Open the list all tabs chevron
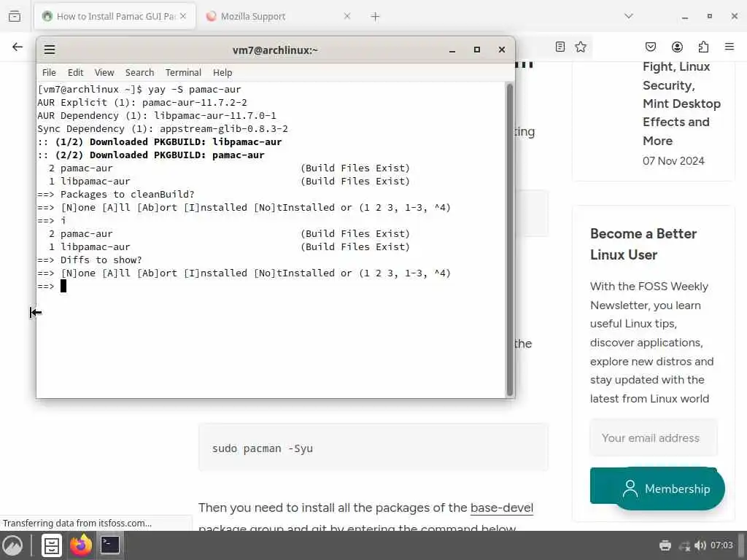Image resolution: width=747 pixels, height=560 pixels. [629, 16]
